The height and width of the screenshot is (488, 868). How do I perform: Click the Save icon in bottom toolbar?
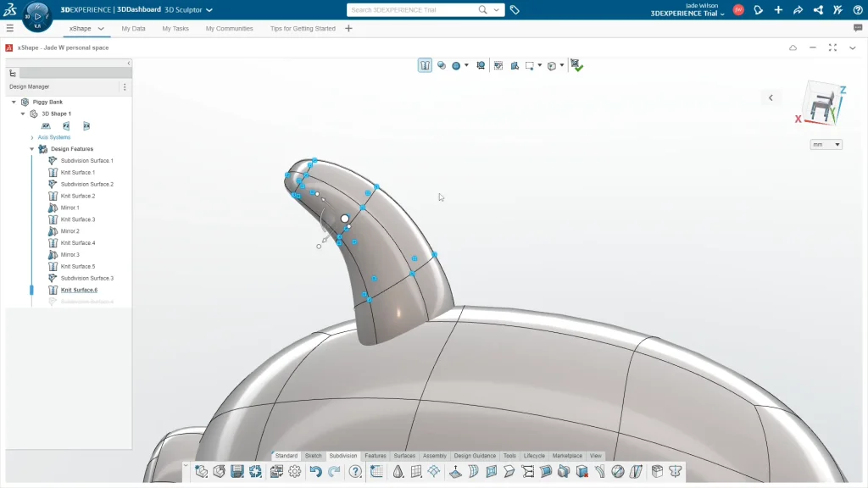click(237, 472)
